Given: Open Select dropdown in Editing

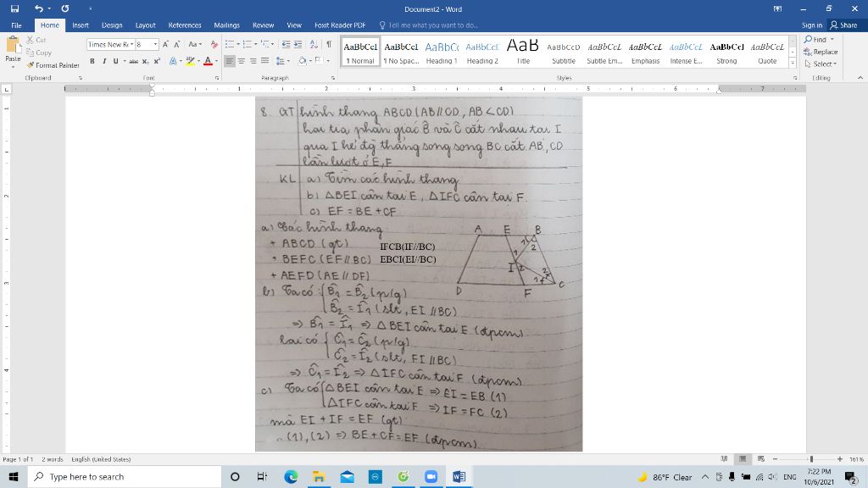Looking at the screenshot, I should [x=821, y=64].
